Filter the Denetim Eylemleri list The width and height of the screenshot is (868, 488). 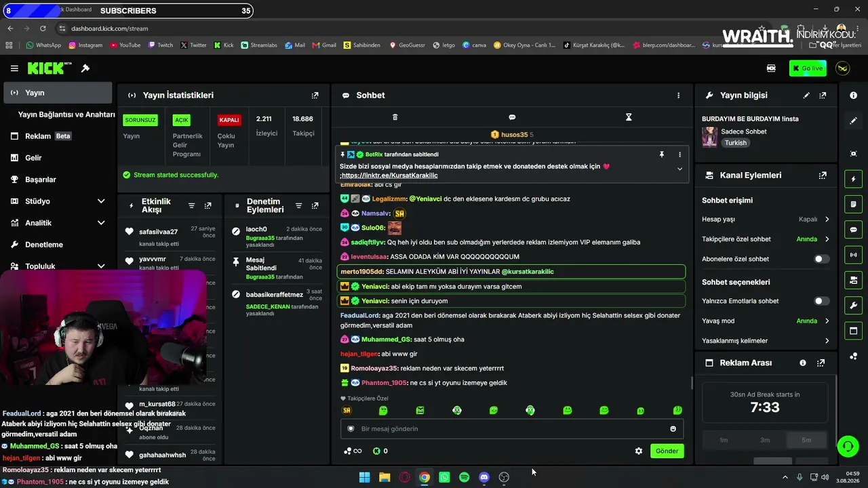coord(298,205)
